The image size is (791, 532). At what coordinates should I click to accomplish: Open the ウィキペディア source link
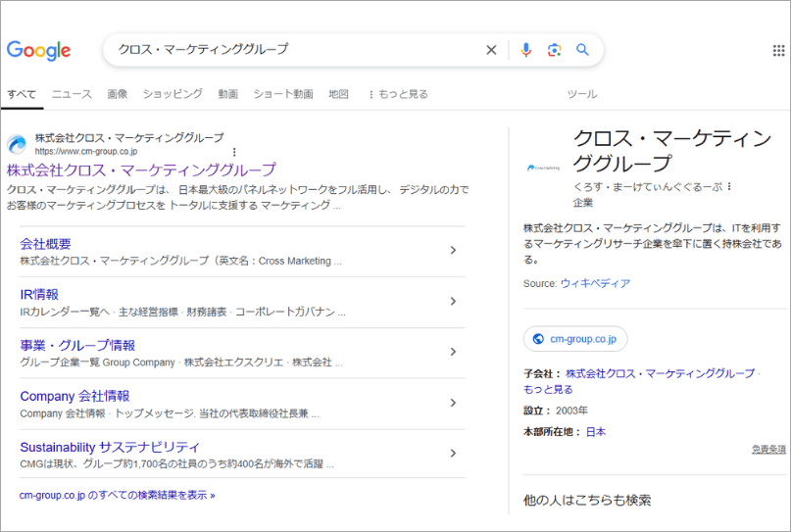(x=595, y=283)
